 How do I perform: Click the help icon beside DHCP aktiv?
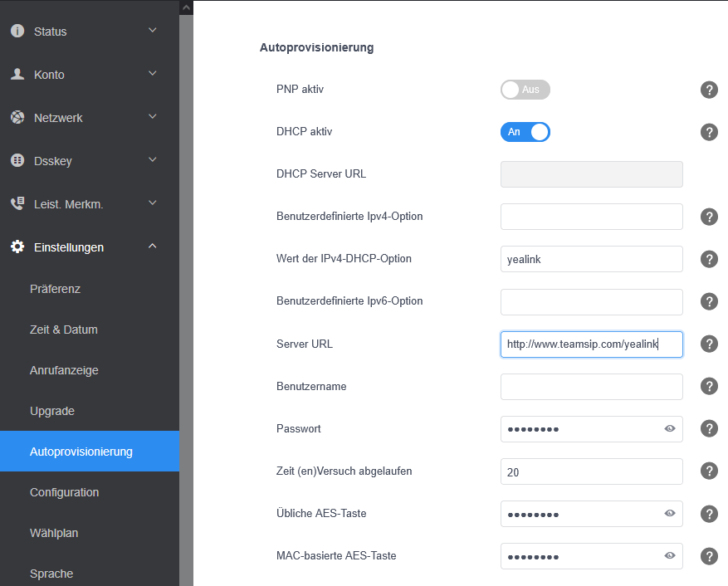[709, 132]
